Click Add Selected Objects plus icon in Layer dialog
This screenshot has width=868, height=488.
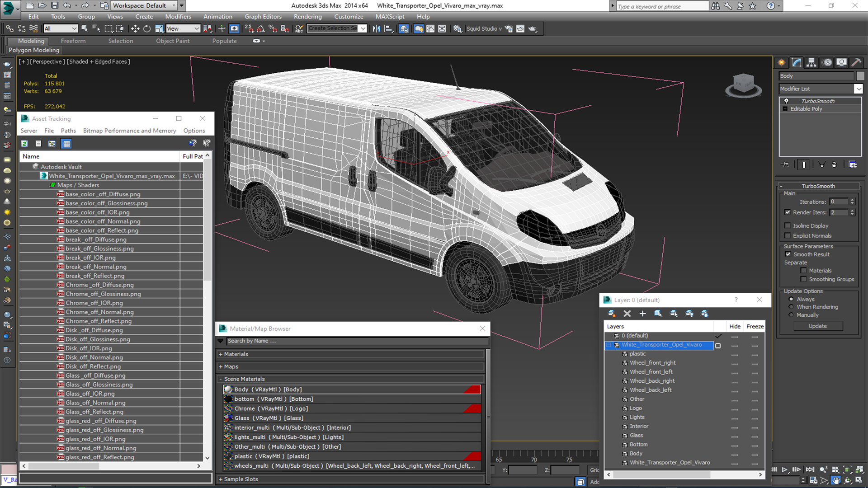coord(642,313)
